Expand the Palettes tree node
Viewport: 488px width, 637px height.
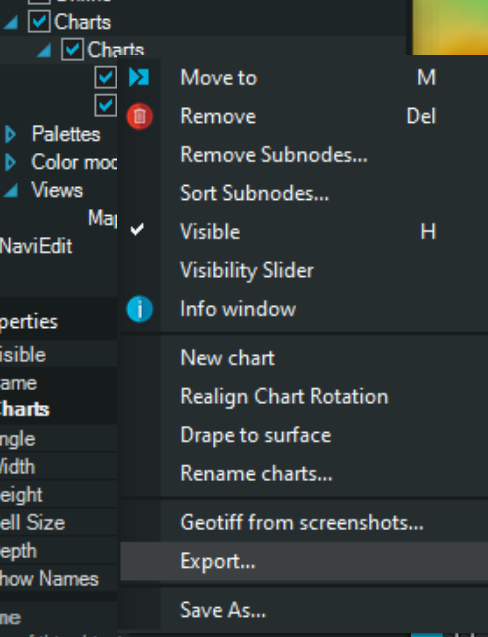point(11,134)
